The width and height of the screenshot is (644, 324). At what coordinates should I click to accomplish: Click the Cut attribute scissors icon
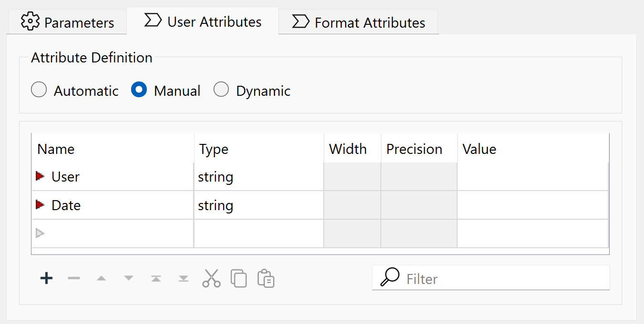click(x=211, y=278)
